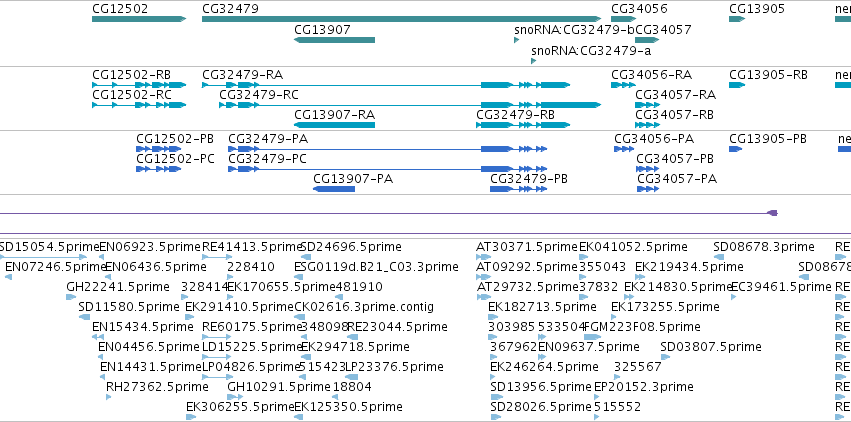Image resolution: width=851 pixels, height=422 pixels.
Task: Select the EK182713.5prime label
Action: pyautogui.click(x=542, y=307)
